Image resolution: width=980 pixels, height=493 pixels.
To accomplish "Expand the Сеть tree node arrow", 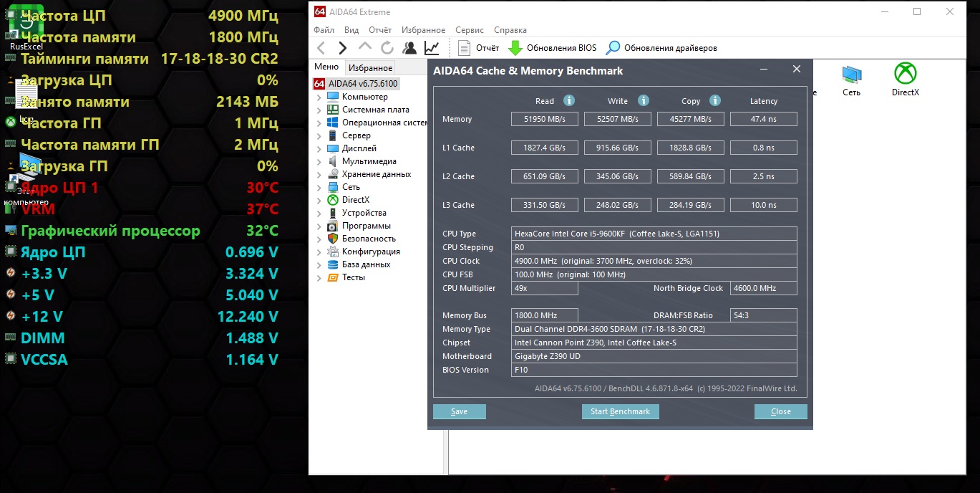I will tap(319, 187).
